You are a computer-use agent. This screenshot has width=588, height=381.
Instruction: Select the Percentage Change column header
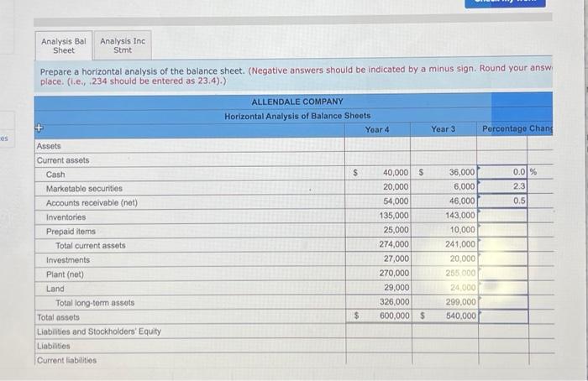[517, 128]
